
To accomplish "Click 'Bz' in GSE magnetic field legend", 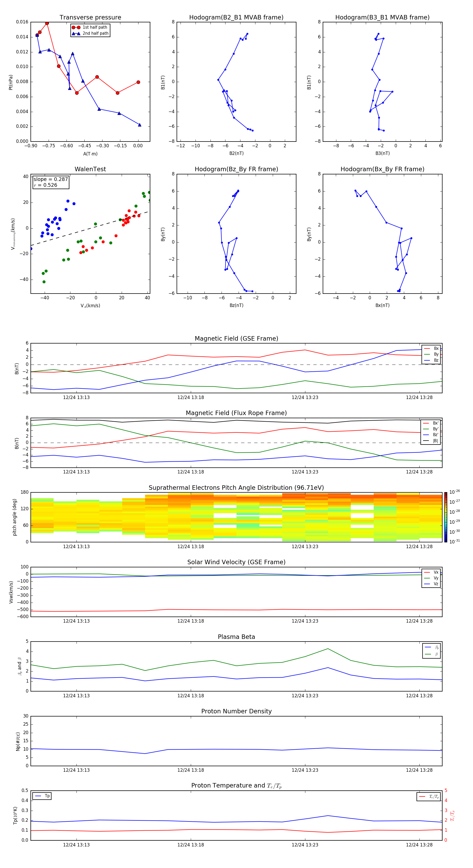I will (436, 360).
